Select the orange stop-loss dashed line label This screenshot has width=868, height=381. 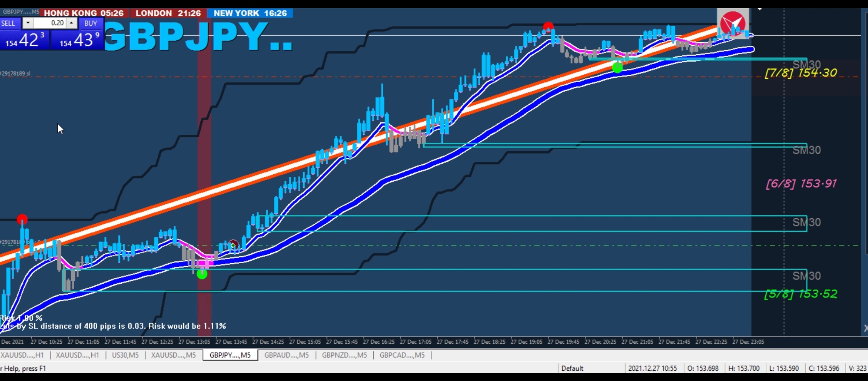tap(15, 74)
